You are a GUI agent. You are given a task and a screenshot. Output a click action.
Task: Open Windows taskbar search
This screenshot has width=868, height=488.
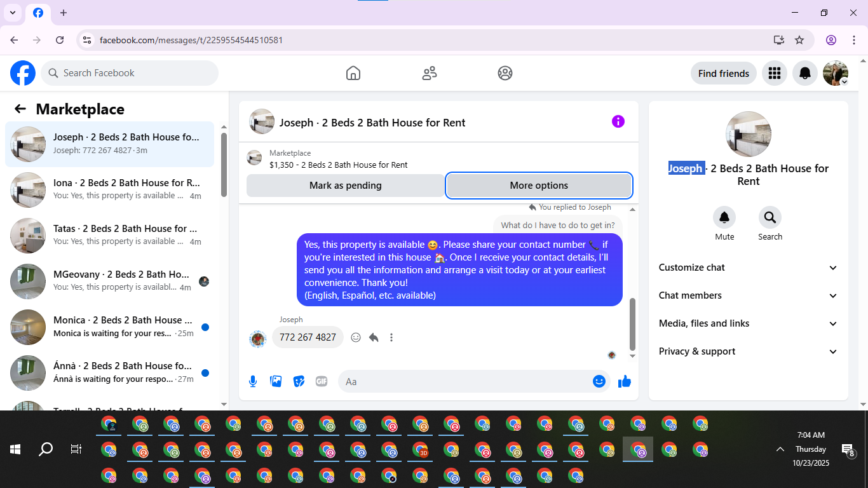pos(46,449)
